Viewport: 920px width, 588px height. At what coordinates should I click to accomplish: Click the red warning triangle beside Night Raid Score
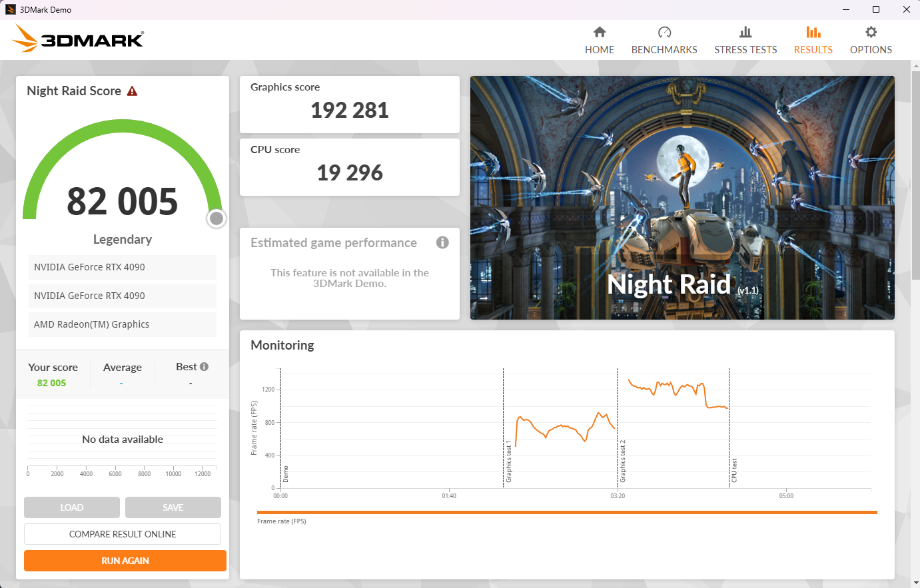coord(132,91)
